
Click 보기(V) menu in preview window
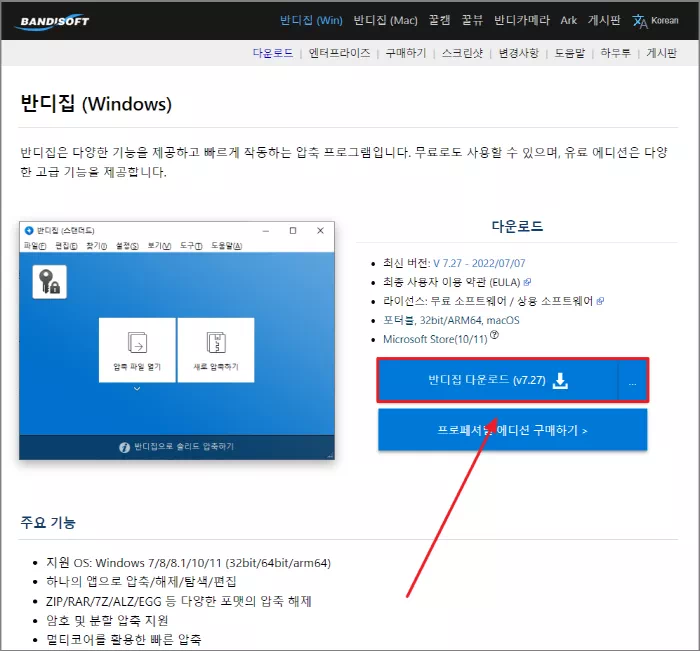coord(159,246)
